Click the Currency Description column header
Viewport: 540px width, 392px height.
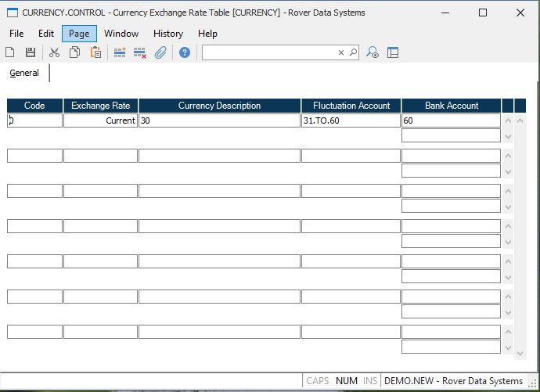click(x=219, y=106)
